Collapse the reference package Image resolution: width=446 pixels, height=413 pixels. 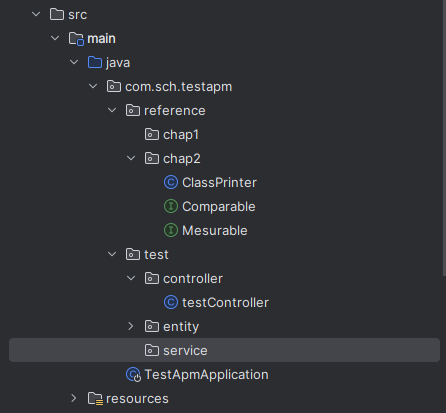pyautogui.click(x=112, y=110)
